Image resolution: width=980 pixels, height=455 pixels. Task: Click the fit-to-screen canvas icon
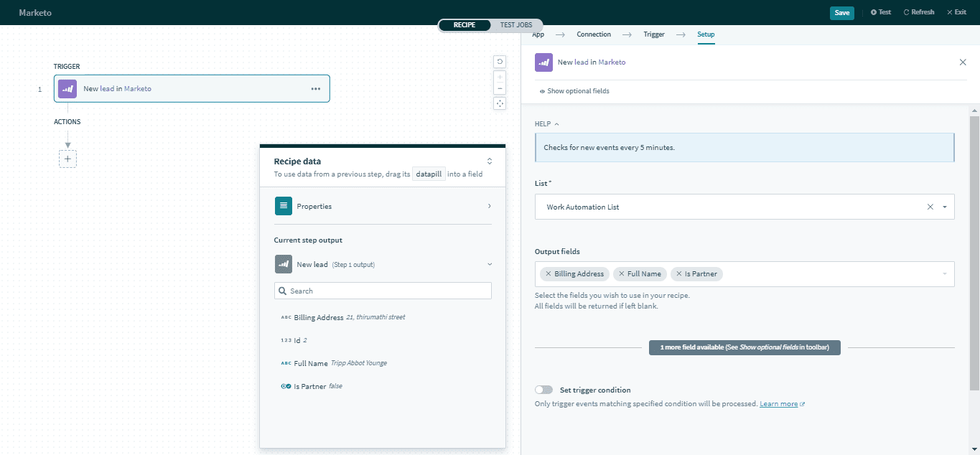(x=500, y=103)
